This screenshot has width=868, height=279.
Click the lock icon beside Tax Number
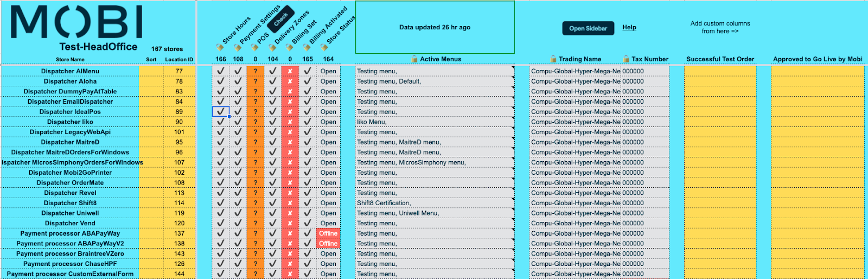(626, 59)
